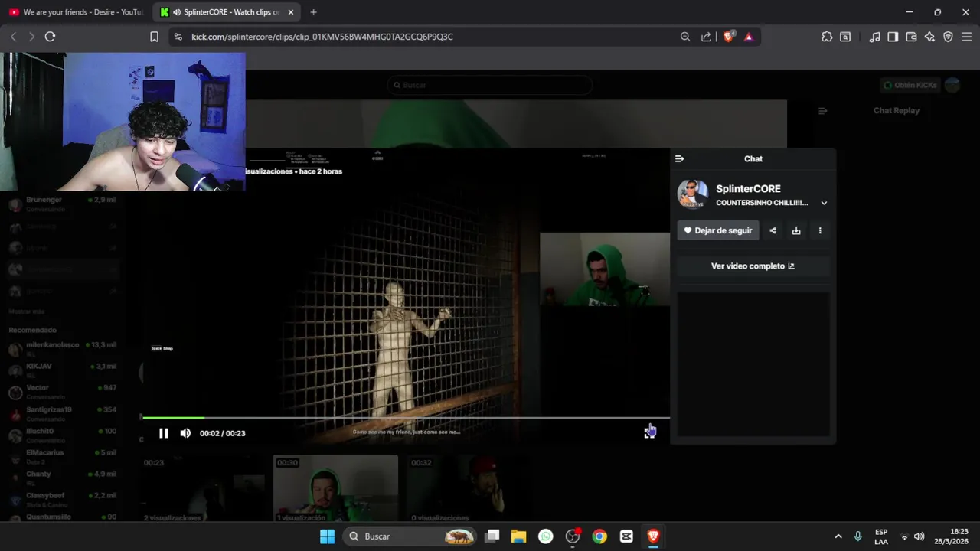Open Ver video completo link
Screen dimensions: 980x551
(x=753, y=266)
